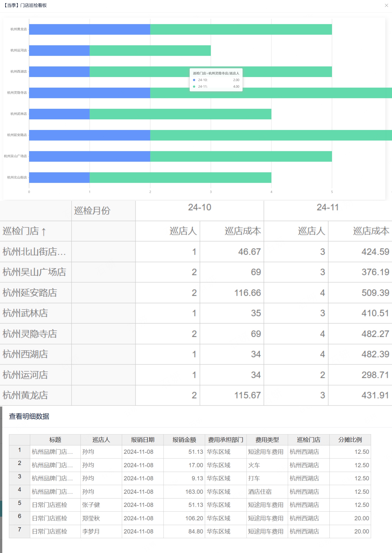Select the 杭州黄龙店 row label in table
392x553 pixels.
[x=25, y=395]
